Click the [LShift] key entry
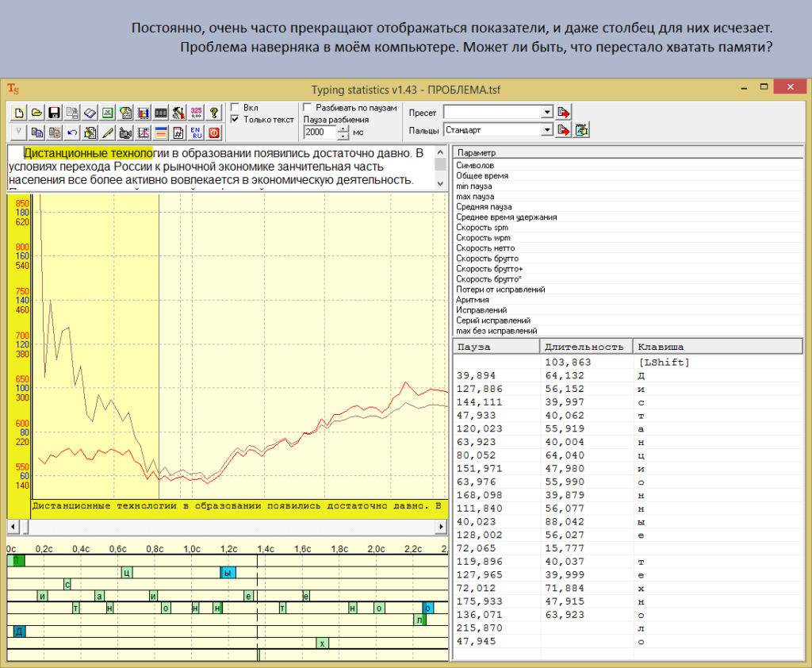The width and height of the screenshot is (812, 668). [664, 363]
